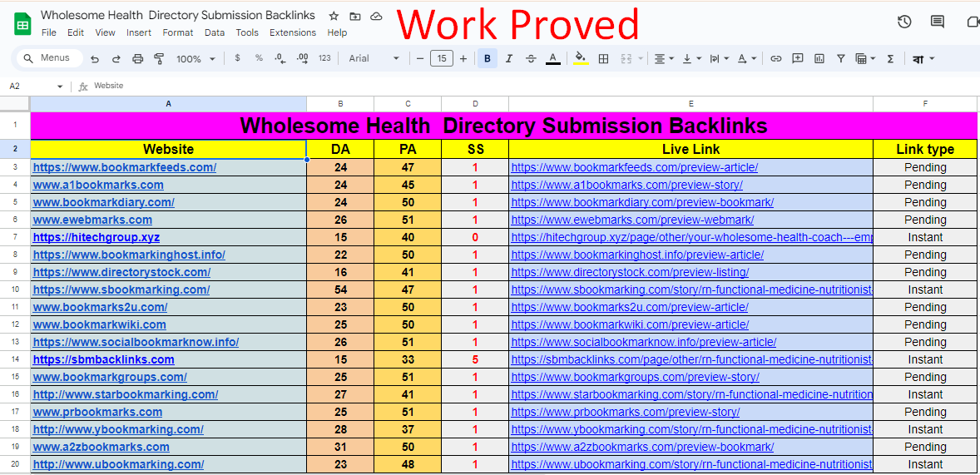Toggle strikethrough formatting
The height and width of the screenshot is (475, 980).
click(x=531, y=59)
